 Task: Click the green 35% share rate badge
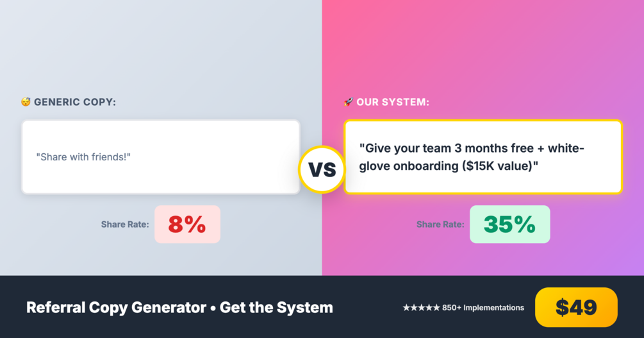point(509,224)
